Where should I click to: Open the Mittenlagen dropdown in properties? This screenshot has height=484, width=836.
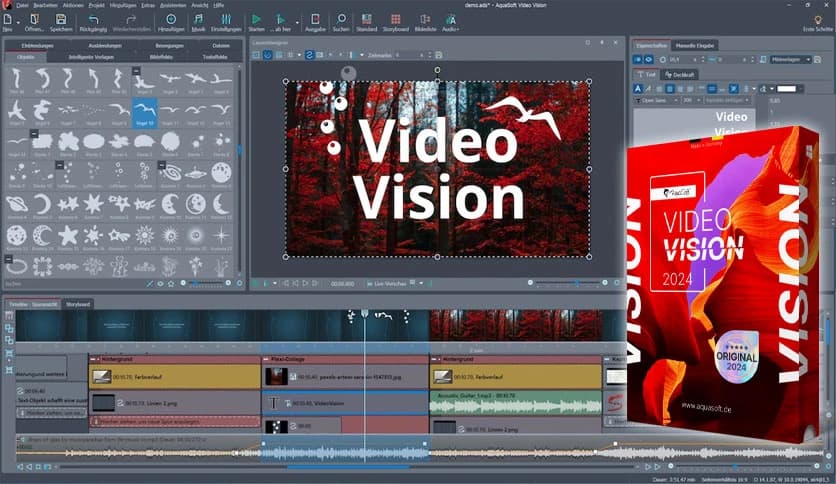point(790,60)
